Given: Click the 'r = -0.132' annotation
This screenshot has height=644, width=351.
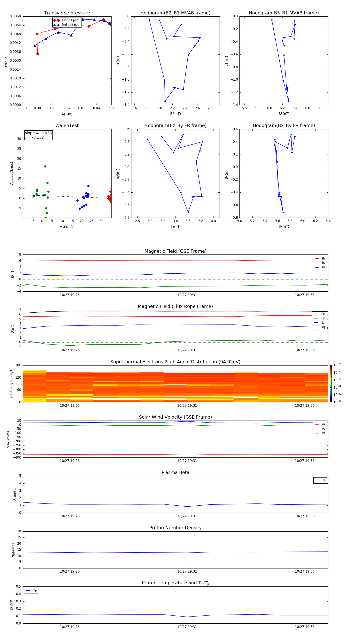Looking at the screenshot, I should point(35,137).
